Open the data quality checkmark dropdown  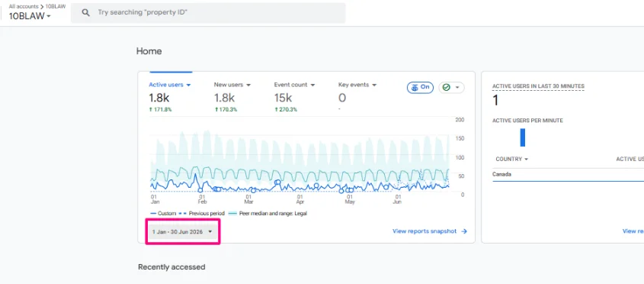point(451,87)
